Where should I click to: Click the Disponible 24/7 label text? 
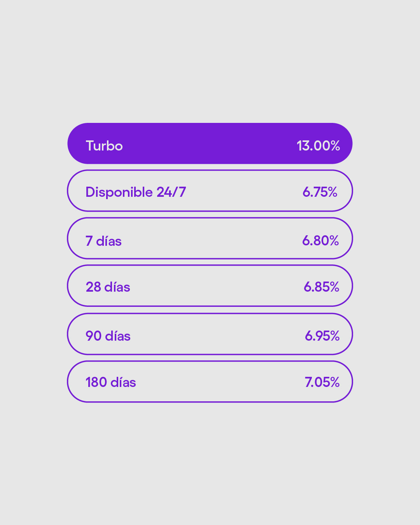136,192
